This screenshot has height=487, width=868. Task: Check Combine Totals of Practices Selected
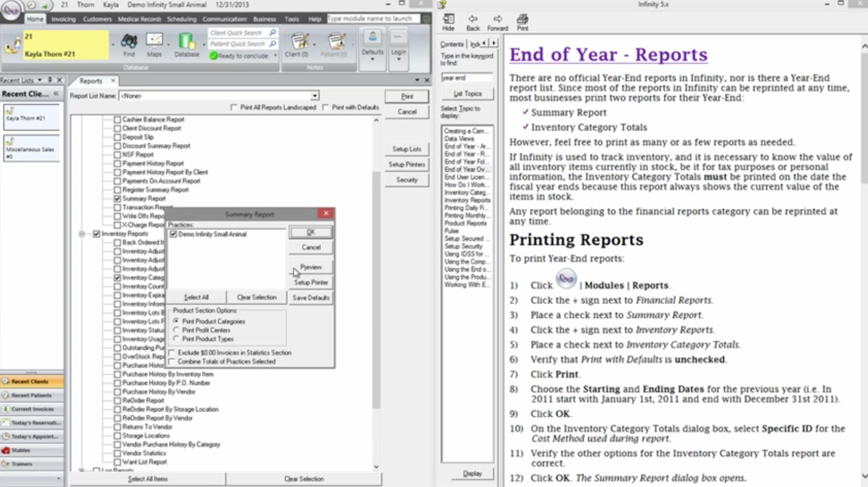pyautogui.click(x=172, y=361)
